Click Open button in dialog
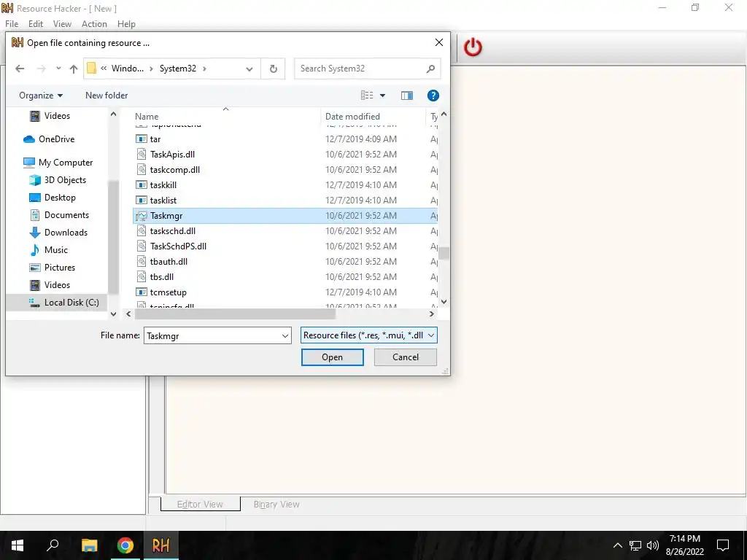This screenshot has width=747, height=560. (x=332, y=357)
